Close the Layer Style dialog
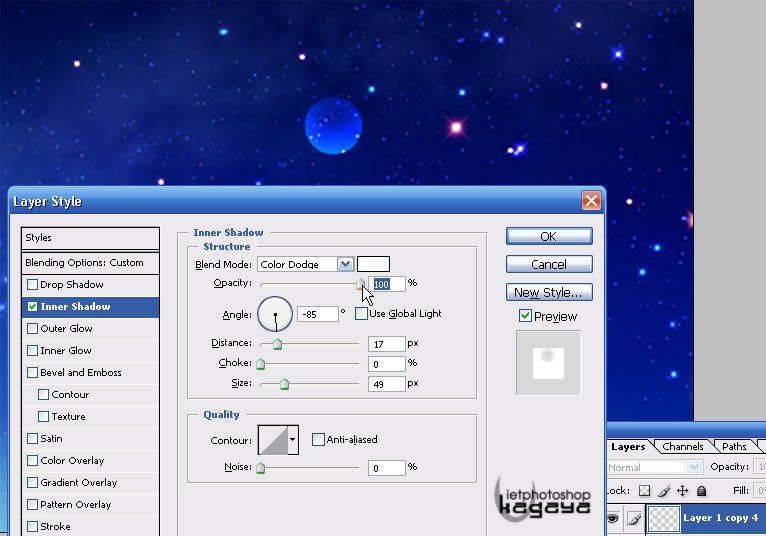Viewport: 766px width, 536px height. click(591, 200)
